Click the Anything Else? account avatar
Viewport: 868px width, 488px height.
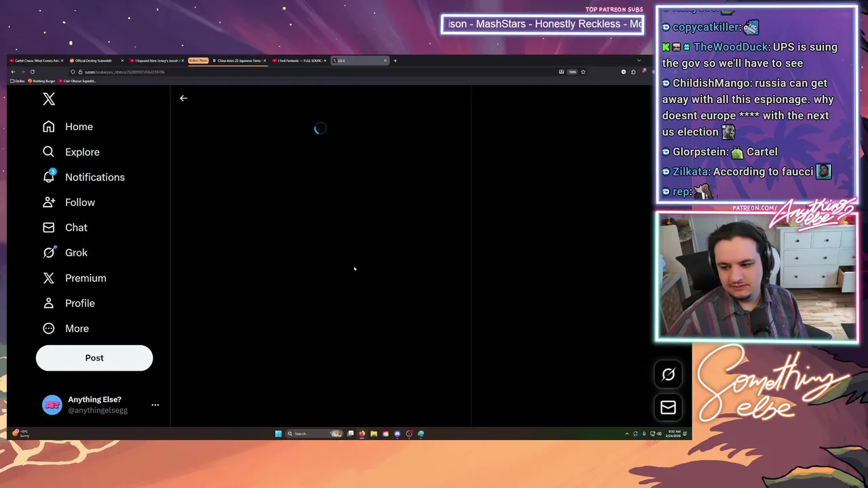[52, 405]
